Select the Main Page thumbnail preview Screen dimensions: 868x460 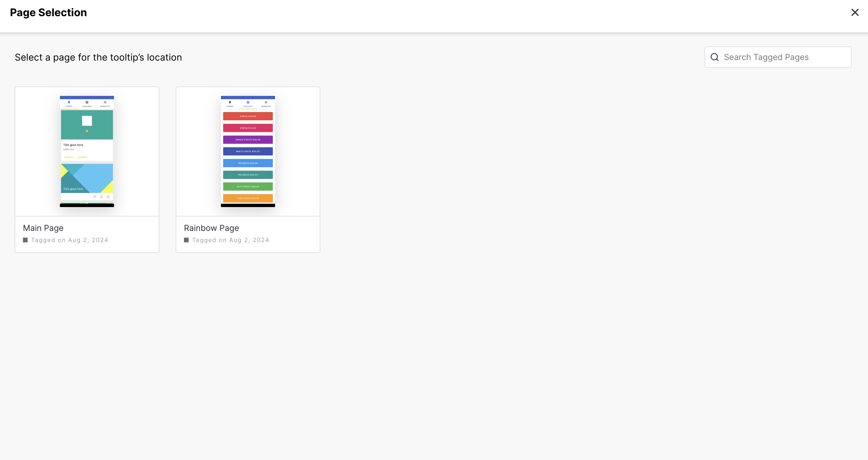(87, 151)
